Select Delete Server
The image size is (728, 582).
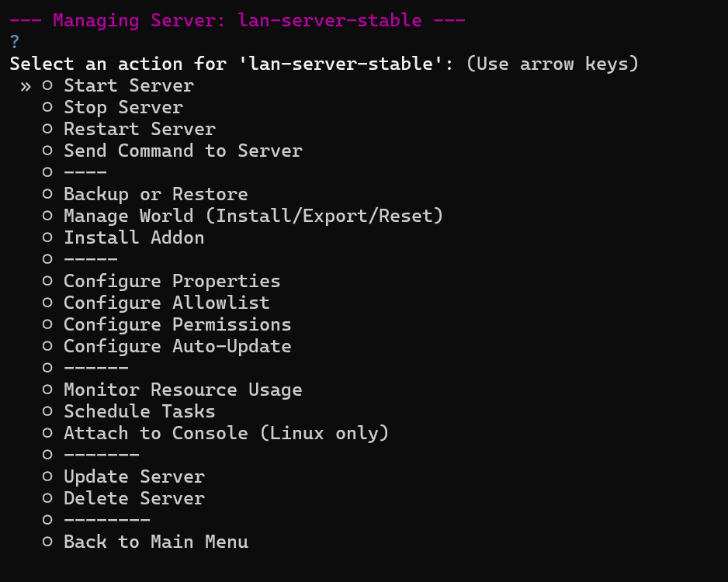(133, 498)
